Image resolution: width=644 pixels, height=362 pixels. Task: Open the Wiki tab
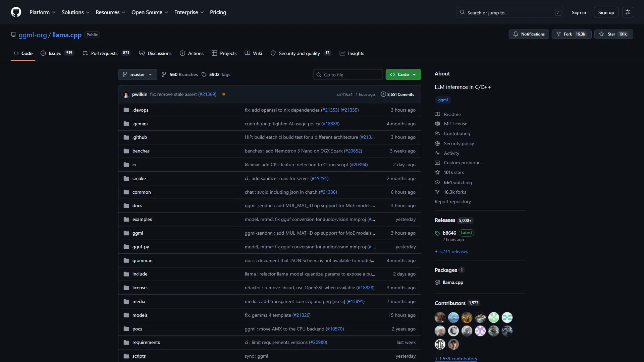coord(253,53)
